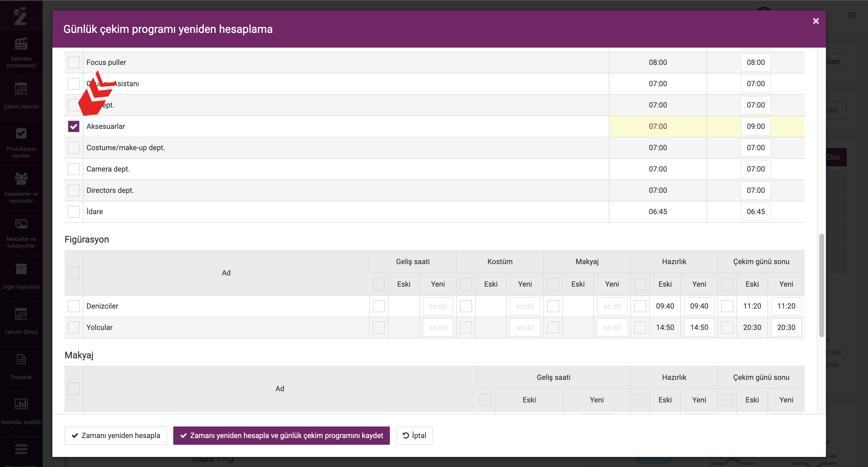868x467 pixels.
Task: Edit Denizciler new Hazırlık time 09:40
Action: (x=699, y=306)
